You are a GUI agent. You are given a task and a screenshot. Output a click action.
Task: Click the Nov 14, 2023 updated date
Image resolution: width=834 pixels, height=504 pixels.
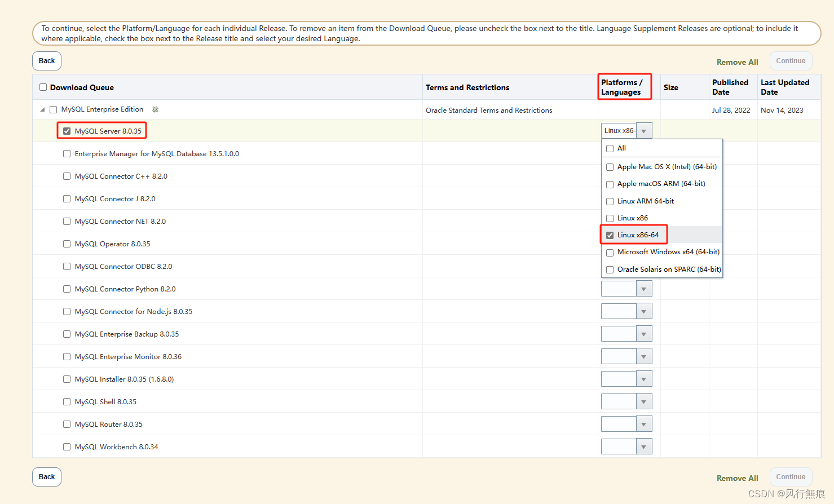[x=782, y=110]
